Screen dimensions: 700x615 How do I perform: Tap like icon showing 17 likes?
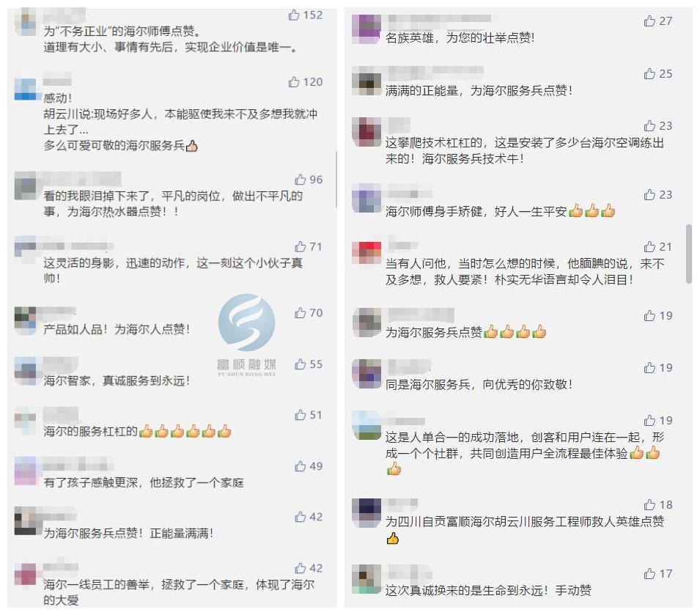[x=649, y=573]
